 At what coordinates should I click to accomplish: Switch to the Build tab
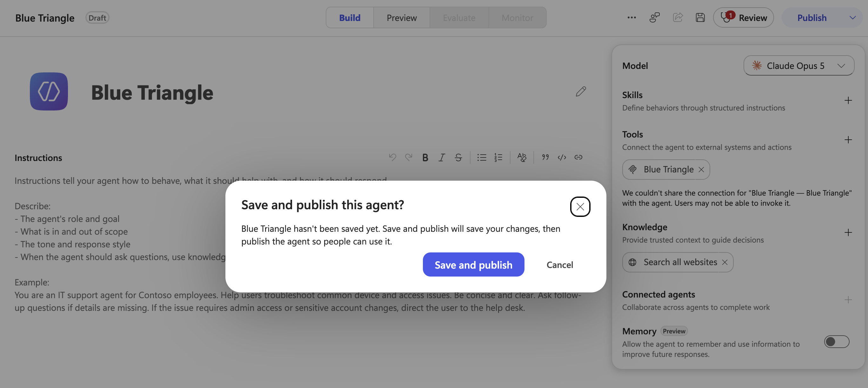click(350, 17)
